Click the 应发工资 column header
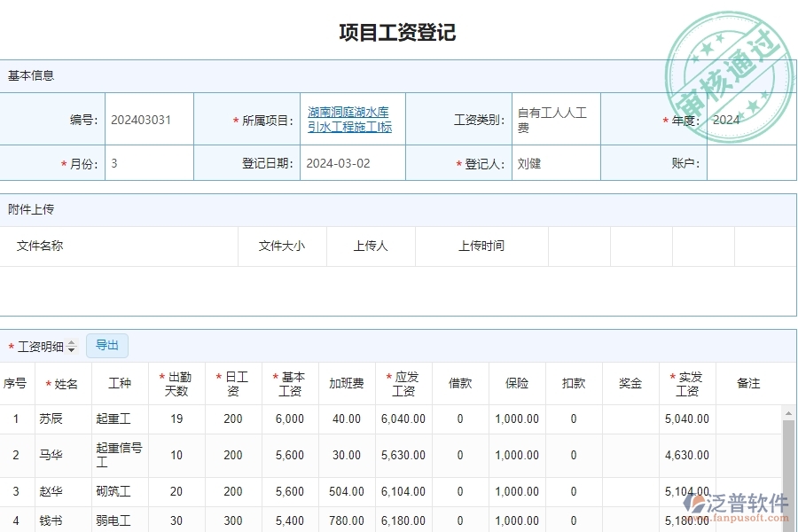798x532 pixels. tap(403, 383)
